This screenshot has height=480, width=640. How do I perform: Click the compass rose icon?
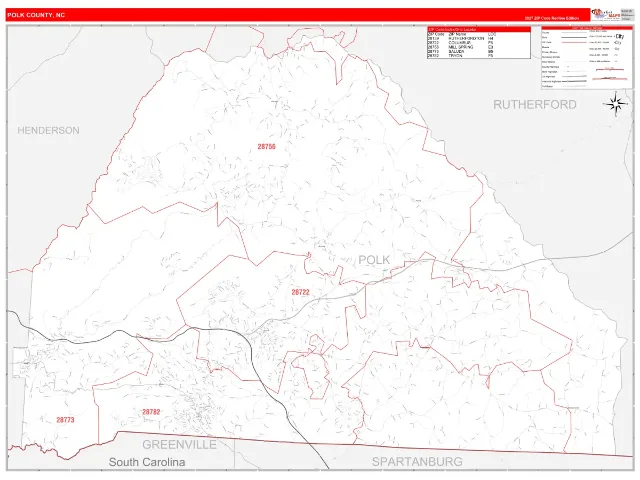coord(615,104)
